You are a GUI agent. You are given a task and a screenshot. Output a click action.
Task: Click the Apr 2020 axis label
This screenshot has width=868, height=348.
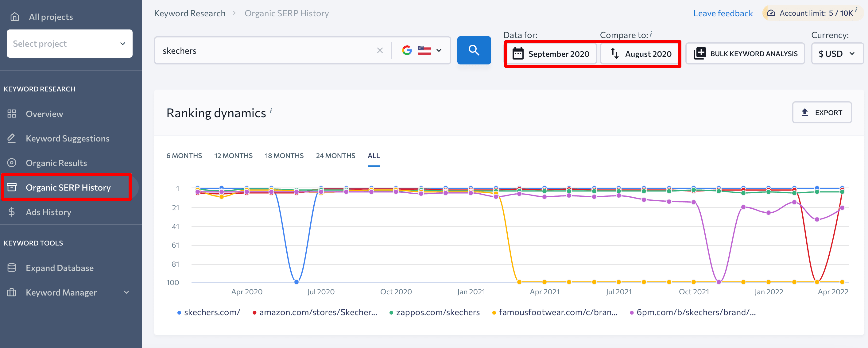pyautogui.click(x=247, y=292)
